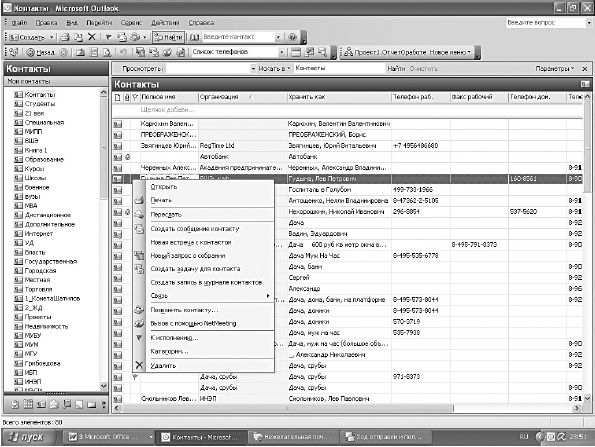The height and width of the screenshot is (447, 595).
Task: Click the Найти link in find bar
Action: [396, 69]
